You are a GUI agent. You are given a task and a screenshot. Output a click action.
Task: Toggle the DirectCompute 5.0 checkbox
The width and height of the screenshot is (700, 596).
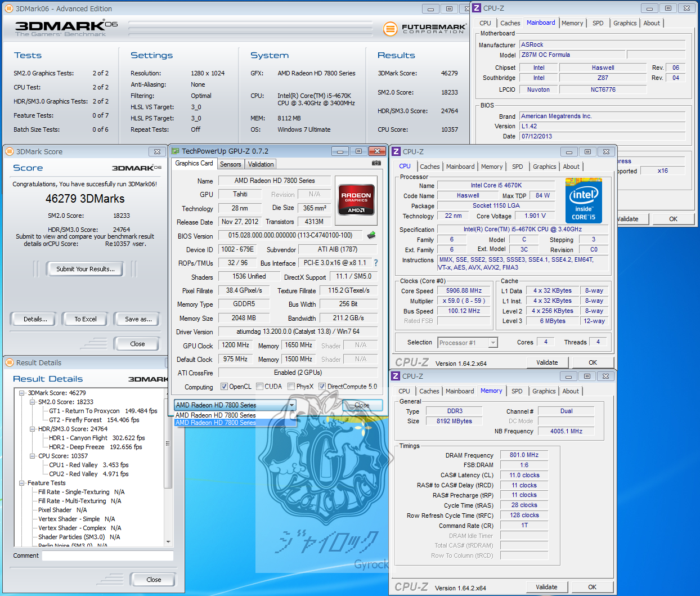pos(322,387)
